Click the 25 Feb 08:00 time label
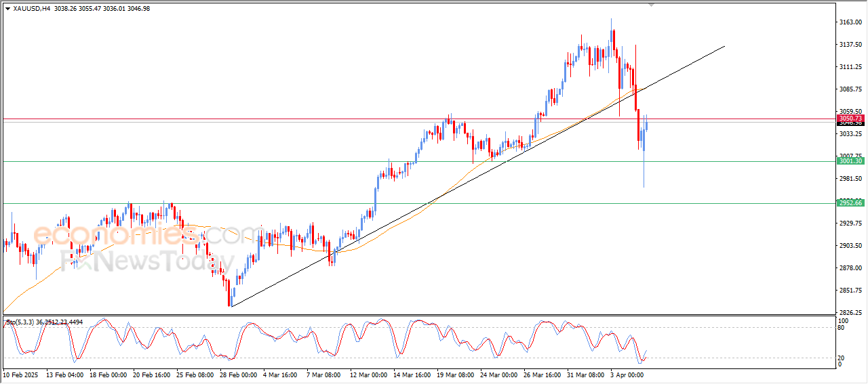The height and width of the screenshot is (384, 868). coord(195,374)
